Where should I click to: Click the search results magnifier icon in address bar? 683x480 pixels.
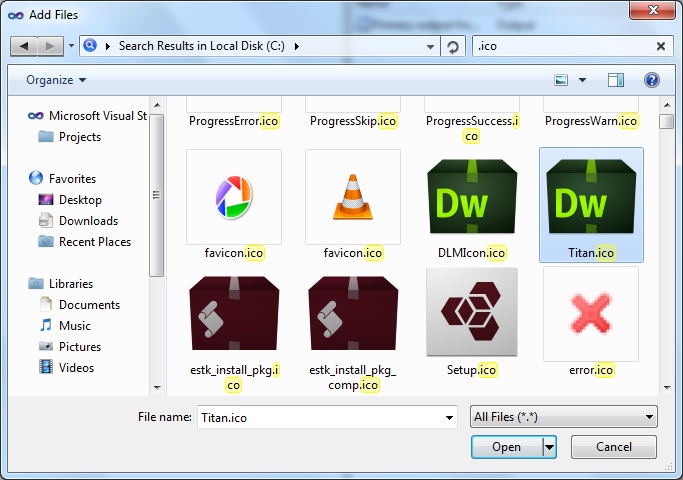point(90,45)
